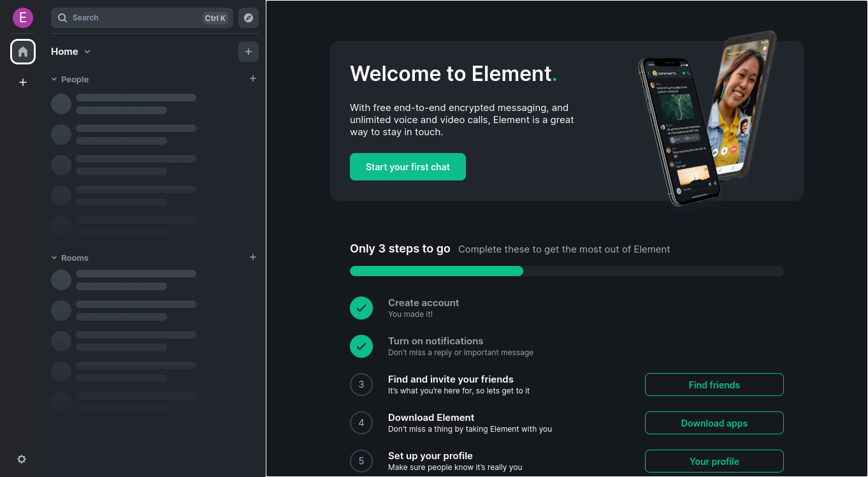Click "Set up your profile" text
The width and height of the screenshot is (868, 477).
430,455
